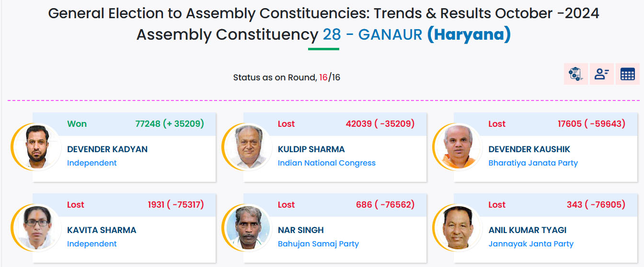The width and height of the screenshot is (644, 267).
Task: Click the winning vote count 77248
Action: click(x=148, y=124)
